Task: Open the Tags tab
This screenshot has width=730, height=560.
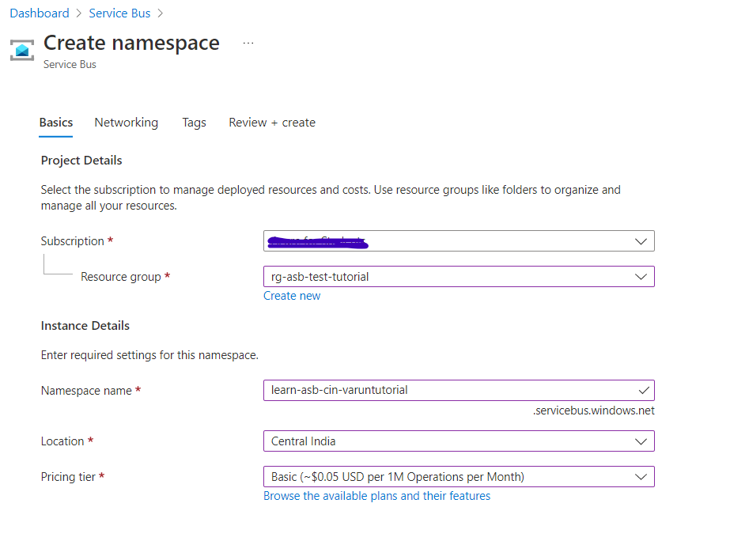Action: click(x=194, y=122)
